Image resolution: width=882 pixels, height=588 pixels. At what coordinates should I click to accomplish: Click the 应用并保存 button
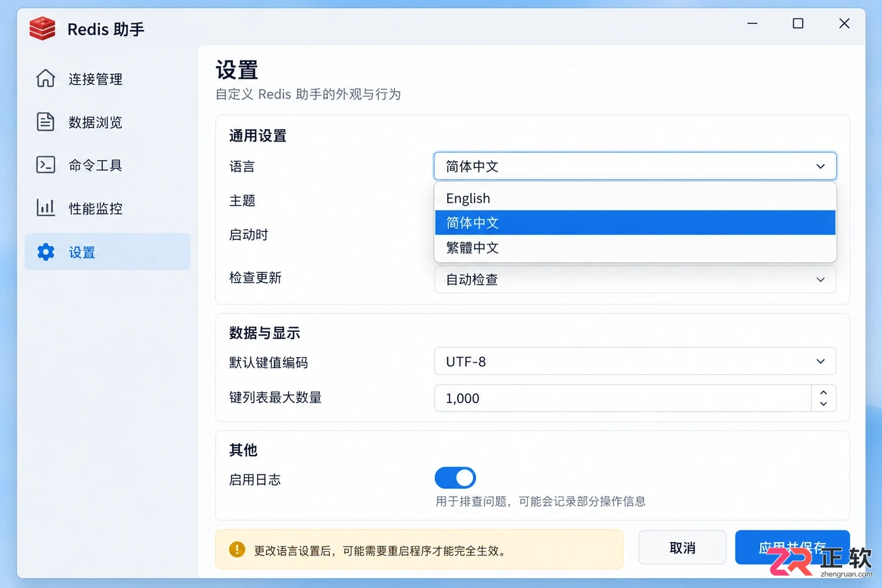(793, 548)
